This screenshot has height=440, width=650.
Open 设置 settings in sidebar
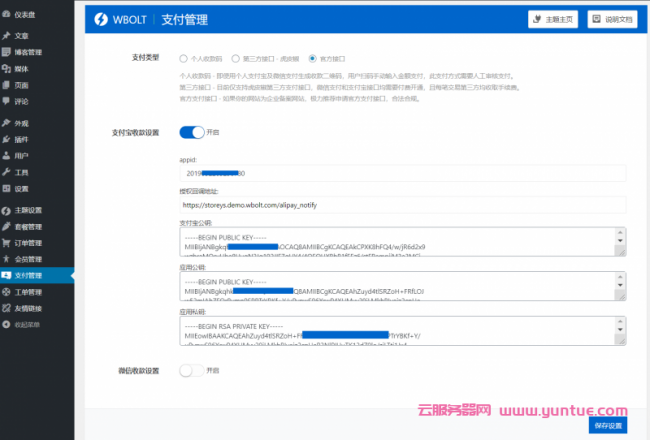[21, 189]
